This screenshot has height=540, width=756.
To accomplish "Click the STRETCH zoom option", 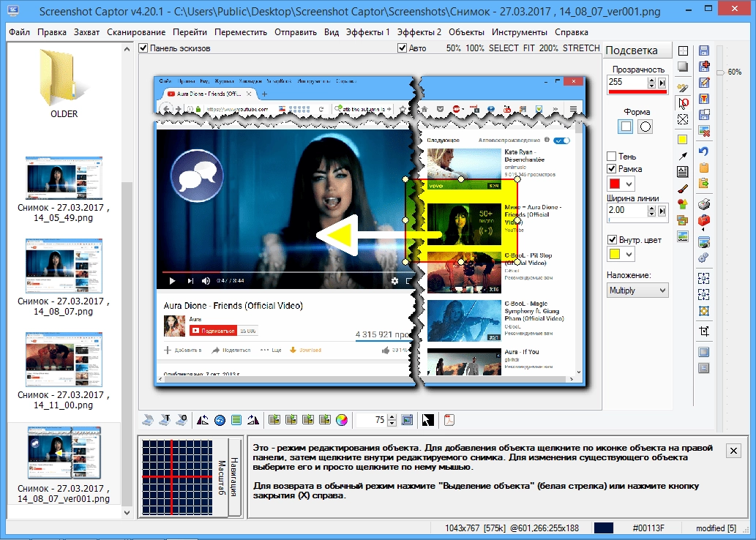I will pyautogui.click(x=581, y=48).
